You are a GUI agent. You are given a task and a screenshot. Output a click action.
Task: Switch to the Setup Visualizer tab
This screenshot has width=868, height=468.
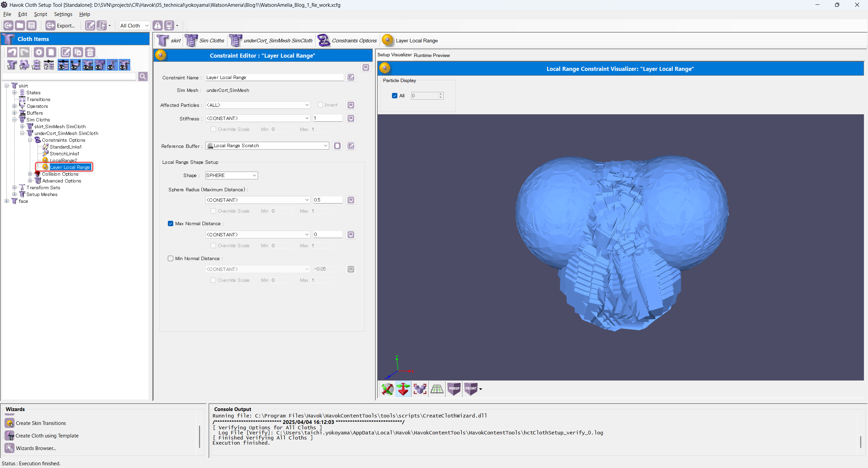pos(395,55)
